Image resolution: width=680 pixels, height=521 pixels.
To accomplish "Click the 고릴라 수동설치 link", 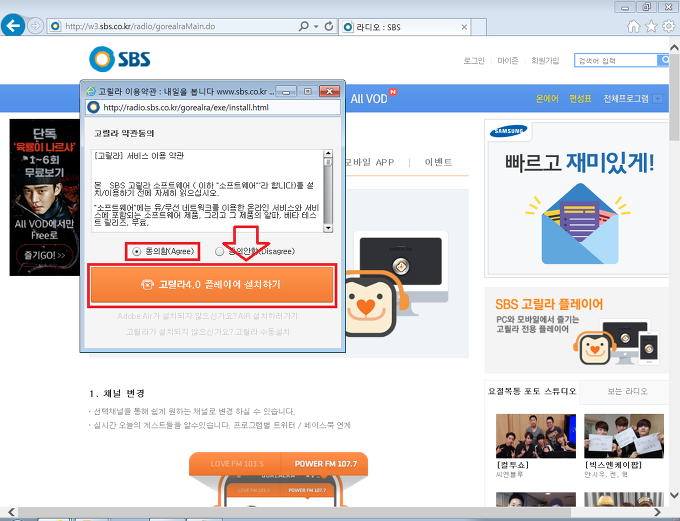I will click(262, 332).
